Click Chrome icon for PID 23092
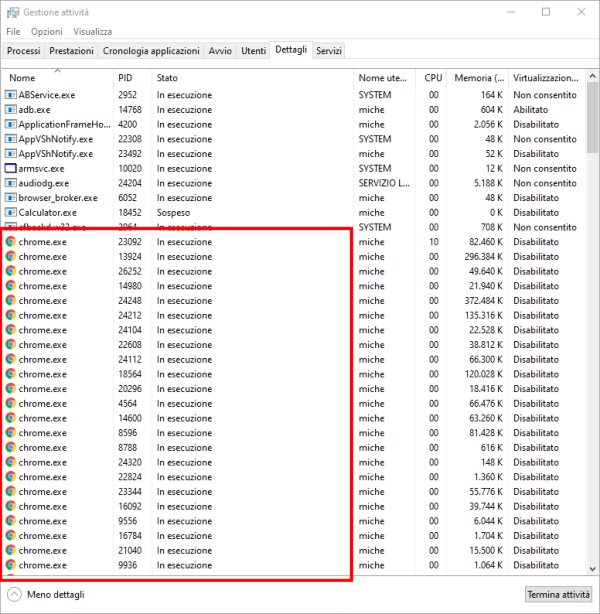This screenshot has width=600, height=614. [x=11, y=242]
